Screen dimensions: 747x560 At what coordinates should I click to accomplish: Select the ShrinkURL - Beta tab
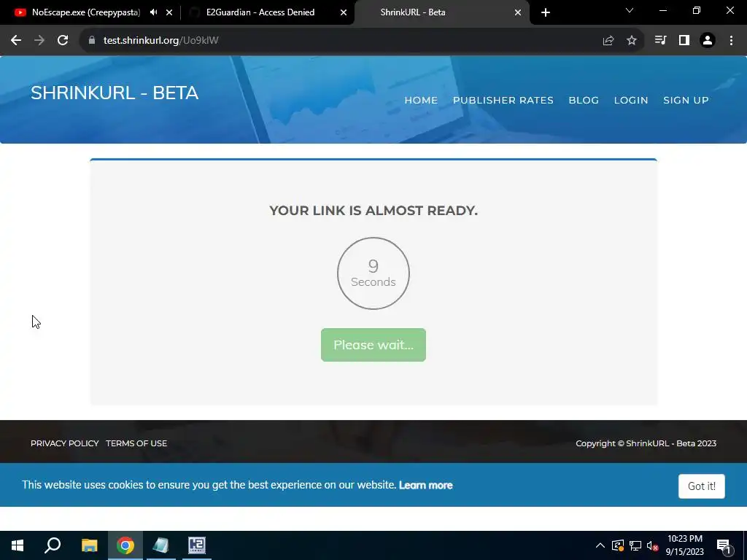click(x=413, y=12)
